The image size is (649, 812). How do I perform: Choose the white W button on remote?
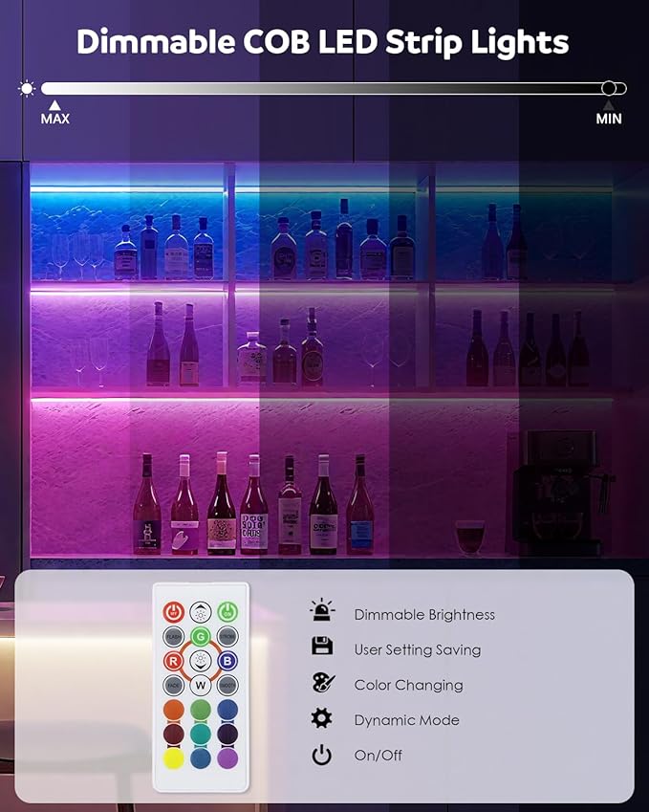(x=201, y=685)
